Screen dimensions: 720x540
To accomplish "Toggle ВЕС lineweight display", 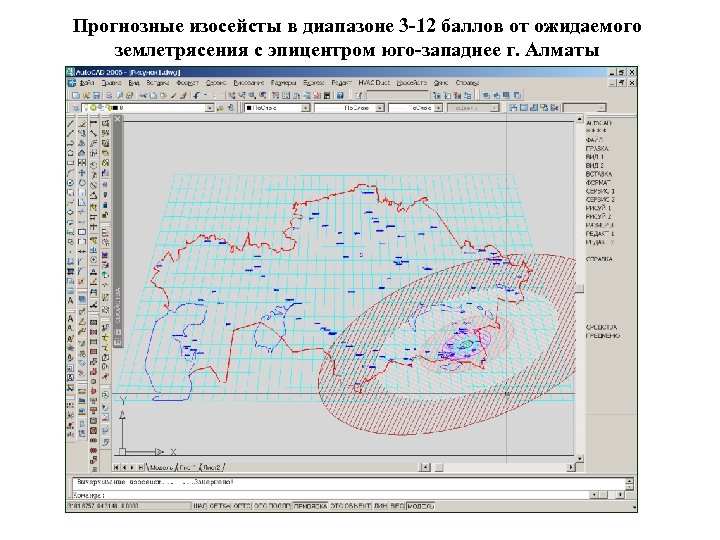I will pos(397,506).
